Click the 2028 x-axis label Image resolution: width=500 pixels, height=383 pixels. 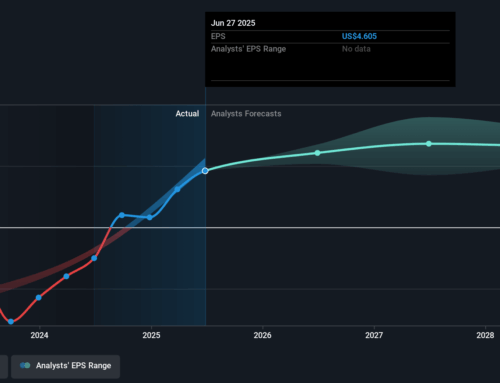point(485,335)
